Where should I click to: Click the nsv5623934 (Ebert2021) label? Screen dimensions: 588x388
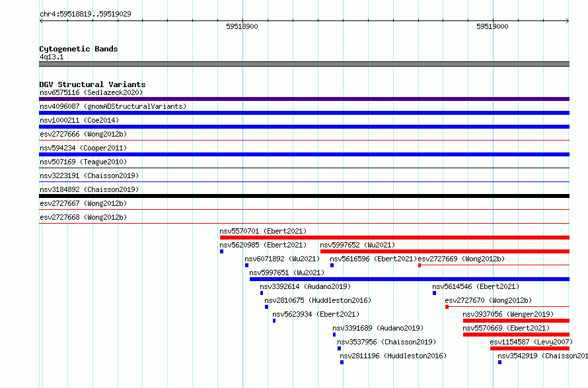point(316,314)
